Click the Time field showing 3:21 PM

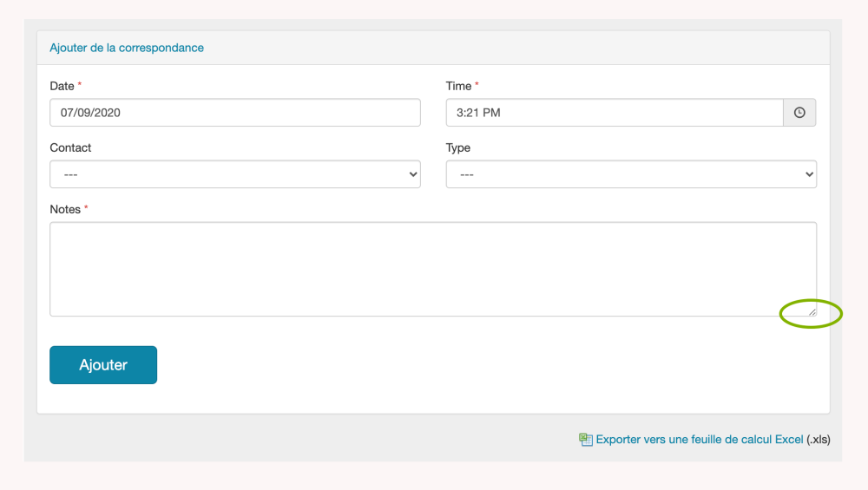point(615,113)
